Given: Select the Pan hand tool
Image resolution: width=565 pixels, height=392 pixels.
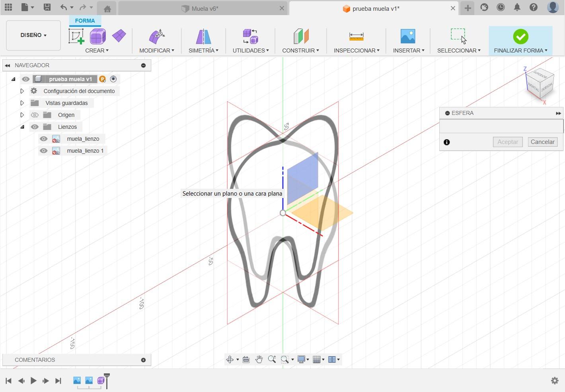Looking at the screenshot, I should [259, 359].
